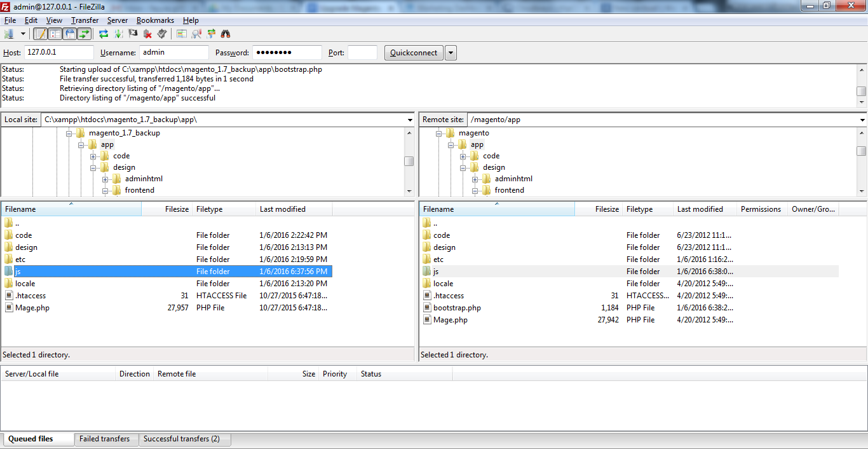Open the Edit menu

point(31,20)
